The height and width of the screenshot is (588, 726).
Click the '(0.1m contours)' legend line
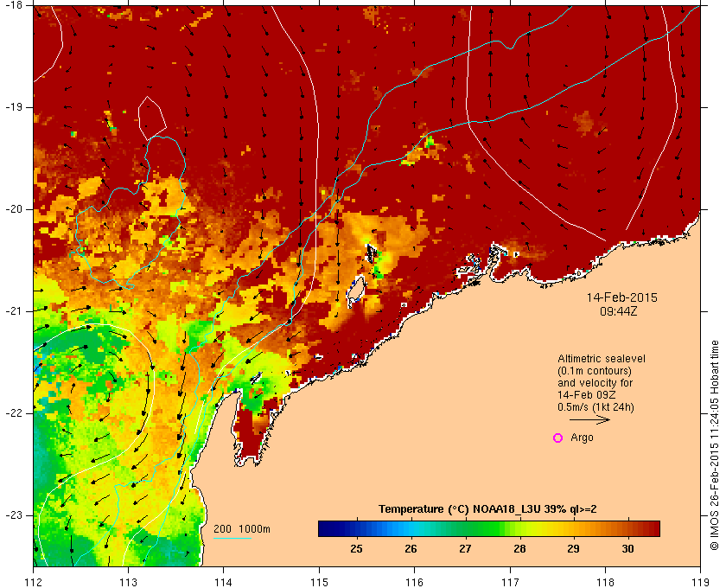[x=595, y=371]
